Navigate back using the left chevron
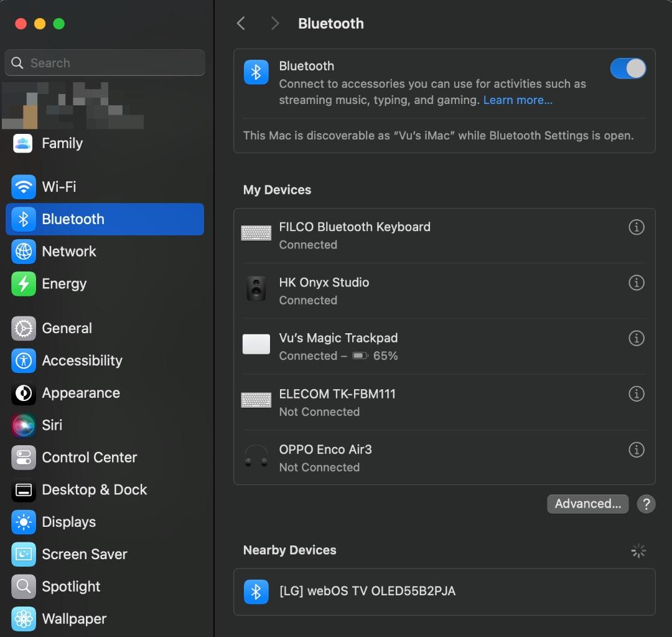Screen dimensions: 672x637 click(x=241, y=22)
